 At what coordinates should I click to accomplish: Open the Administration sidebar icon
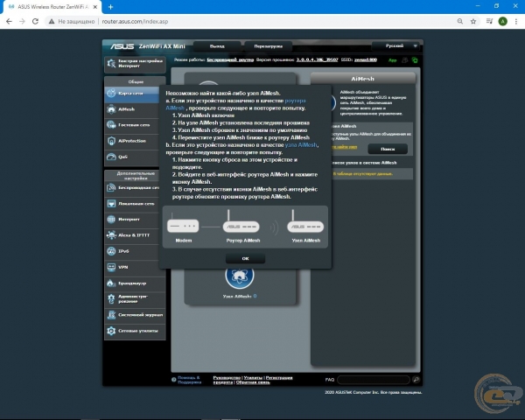pos(111,298)
